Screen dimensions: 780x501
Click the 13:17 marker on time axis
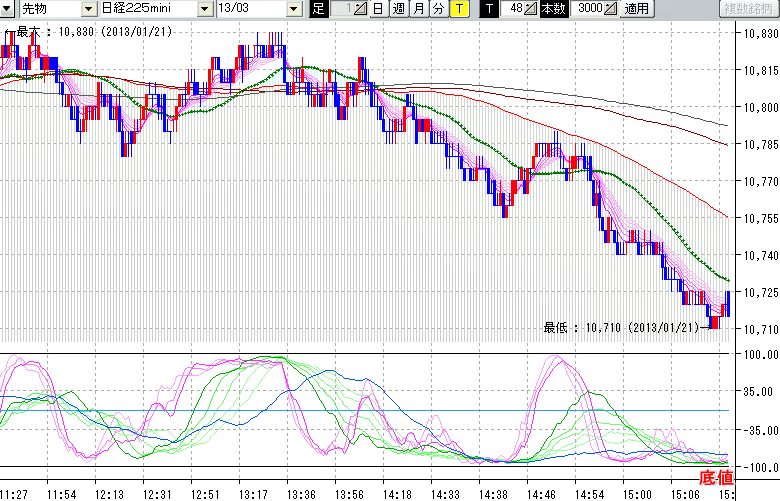[x=254, y=494]
